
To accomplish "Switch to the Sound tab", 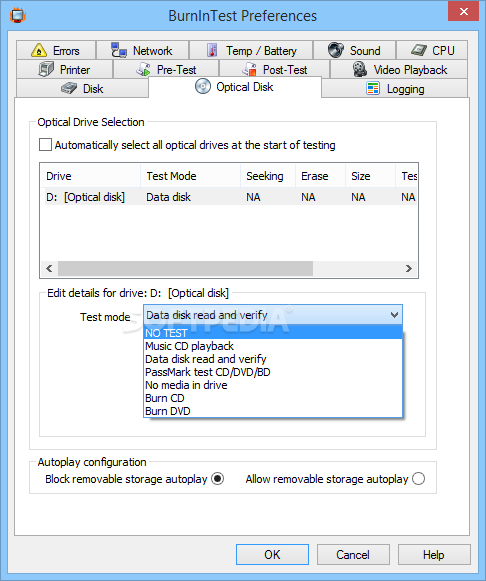I will [354, 50].
